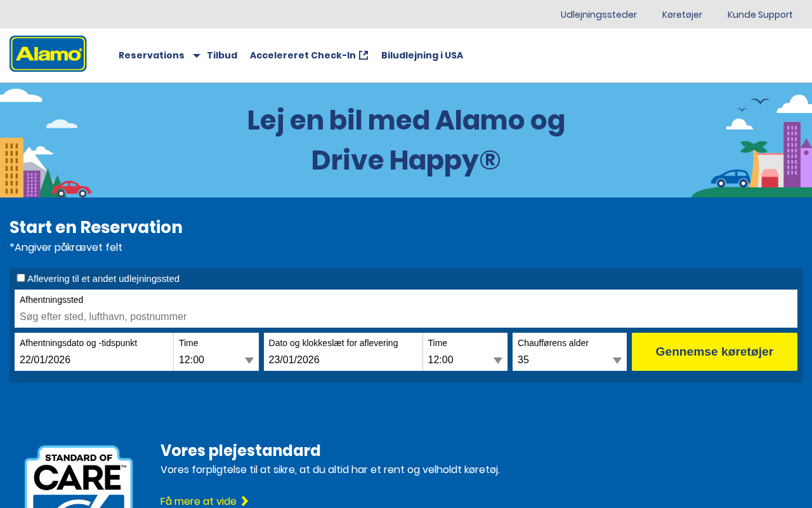This screenshot has height=508, width=812.
Task: Open the return Time dropdown
Action: (465, 352)
